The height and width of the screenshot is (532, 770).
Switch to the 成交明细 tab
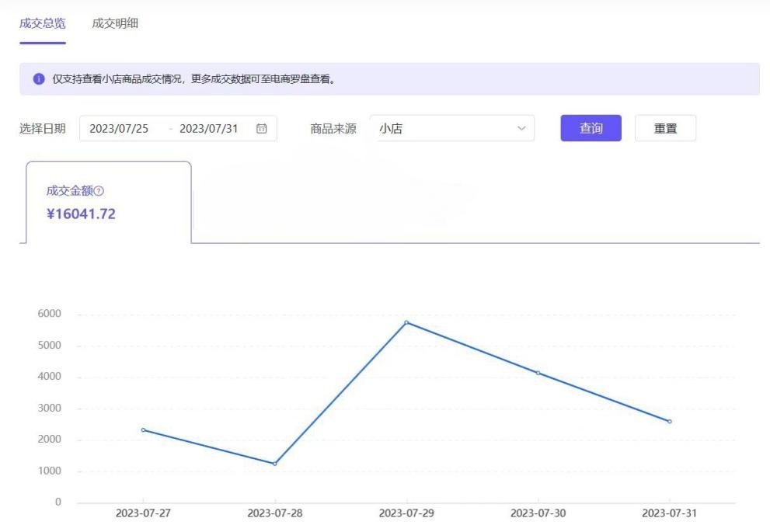click(x=115, y=23)
